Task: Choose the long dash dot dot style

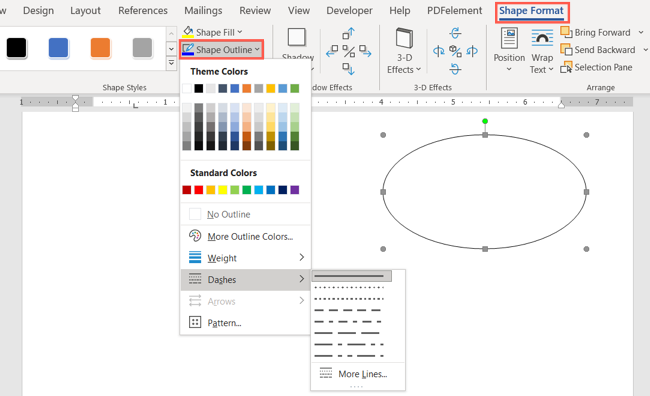Action: point(349,356)
